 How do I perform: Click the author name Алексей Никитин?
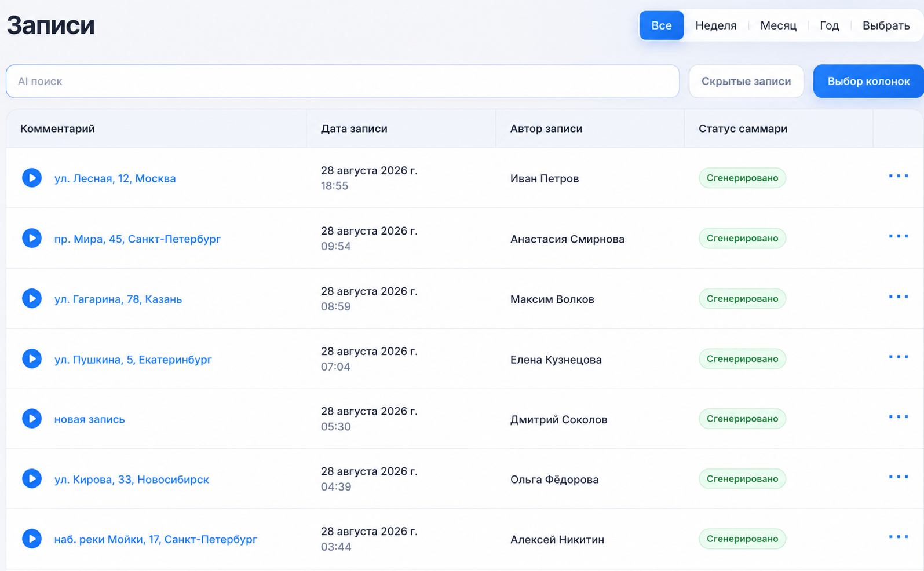coord(557,539)
